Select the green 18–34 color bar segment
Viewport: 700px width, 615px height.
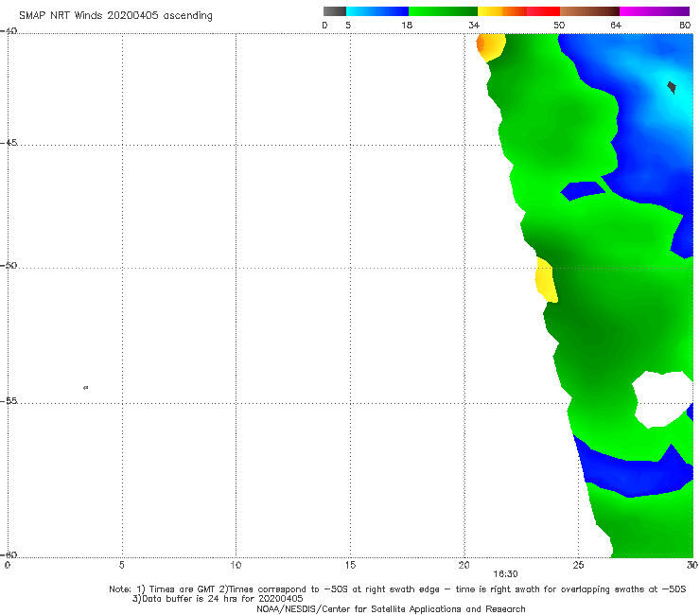pos(443,11)
